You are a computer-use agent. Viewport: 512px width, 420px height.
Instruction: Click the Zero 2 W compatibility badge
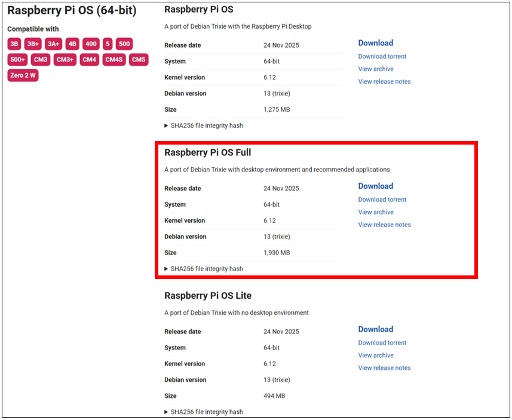click(x=23, y=75)
